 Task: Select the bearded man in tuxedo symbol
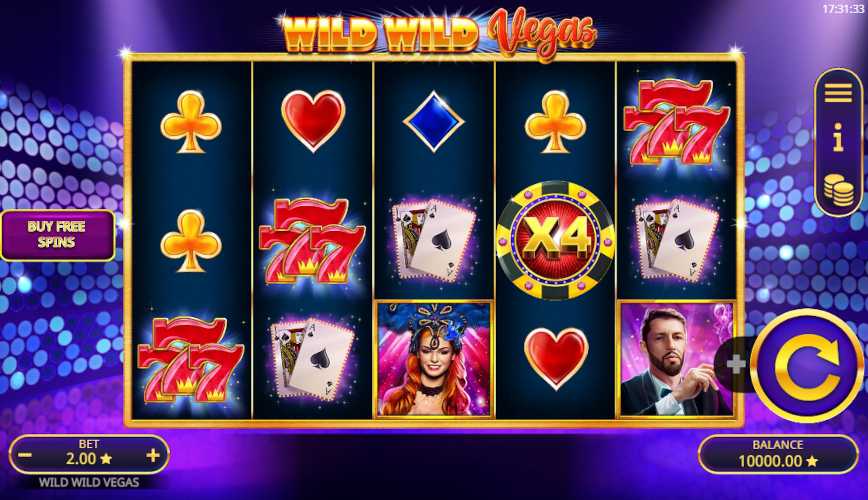(x=676, y=359)
